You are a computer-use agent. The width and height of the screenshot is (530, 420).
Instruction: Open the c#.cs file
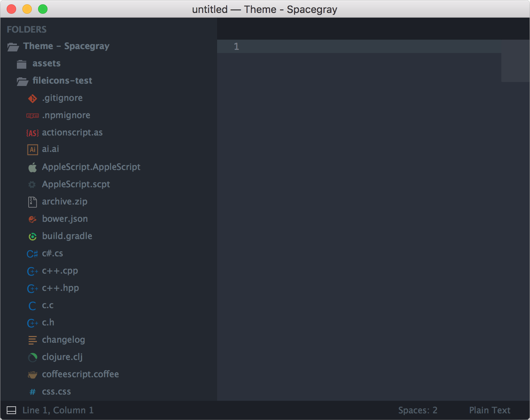(53, 253)
